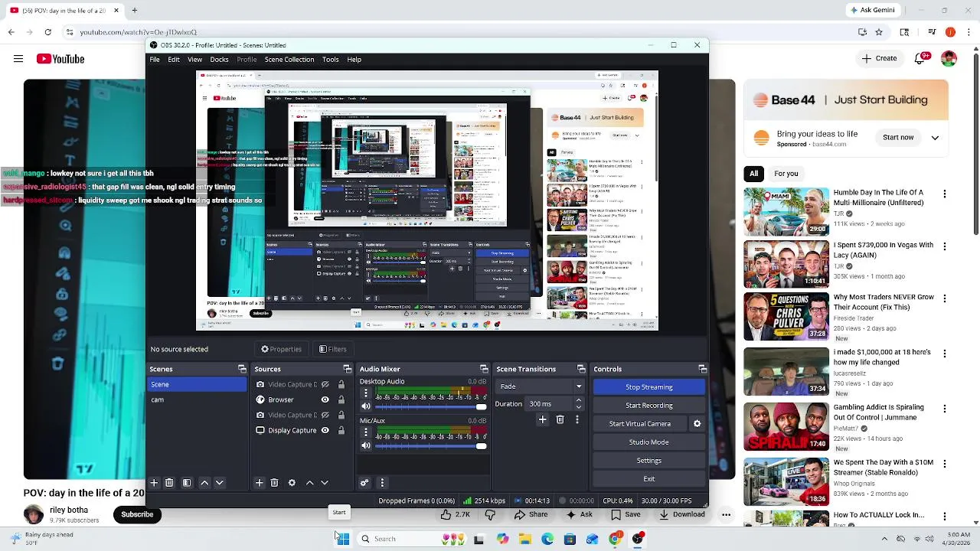
Task: Increase the transition duration with up arrow
Action: [x=578, y=400]
